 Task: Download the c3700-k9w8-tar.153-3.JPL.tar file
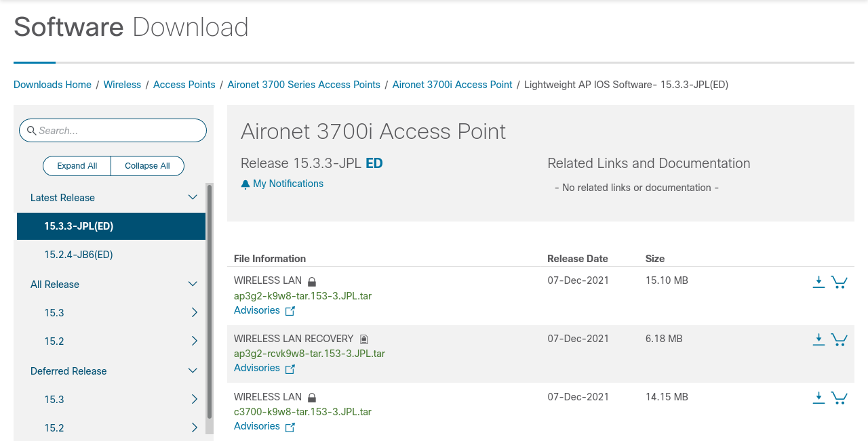pos(818,398)
